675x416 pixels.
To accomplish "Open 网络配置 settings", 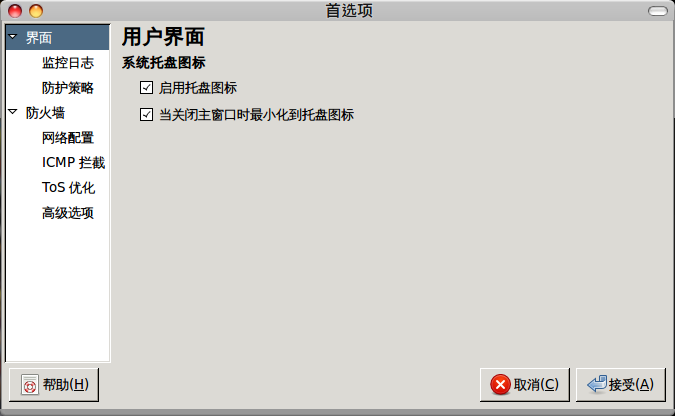I will coord(68,138).
